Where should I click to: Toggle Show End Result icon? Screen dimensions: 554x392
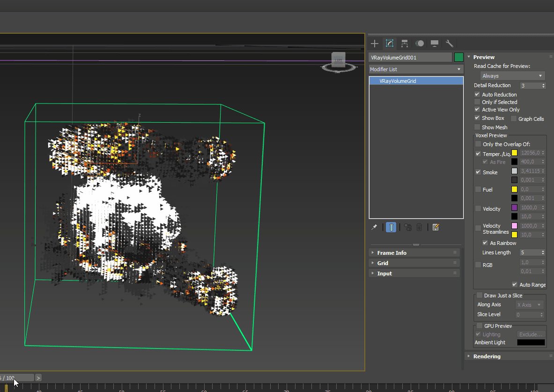click(x=391, y=227)
